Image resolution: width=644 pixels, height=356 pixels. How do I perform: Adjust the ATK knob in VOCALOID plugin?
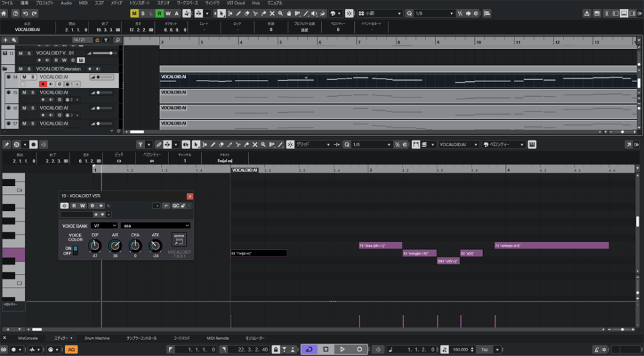coord(155,246)
